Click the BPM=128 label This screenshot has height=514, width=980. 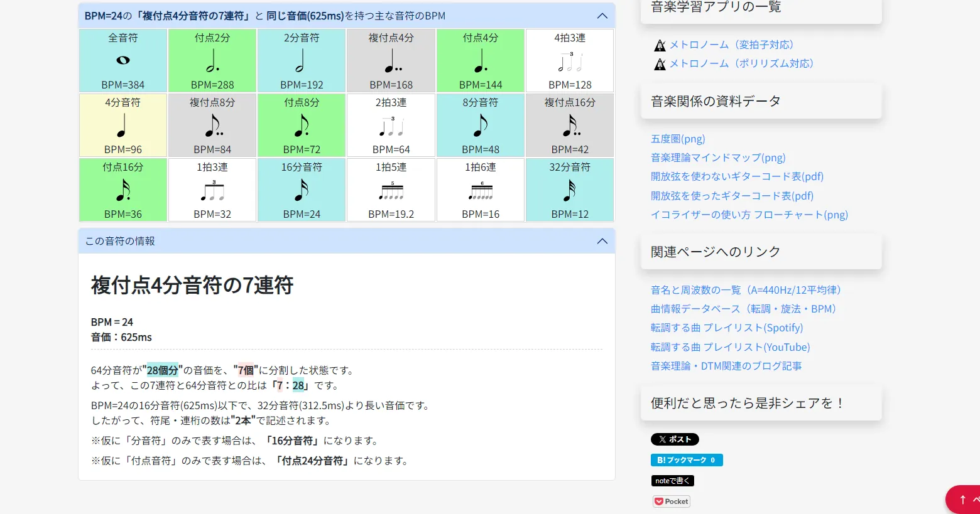tap(570, 85)
